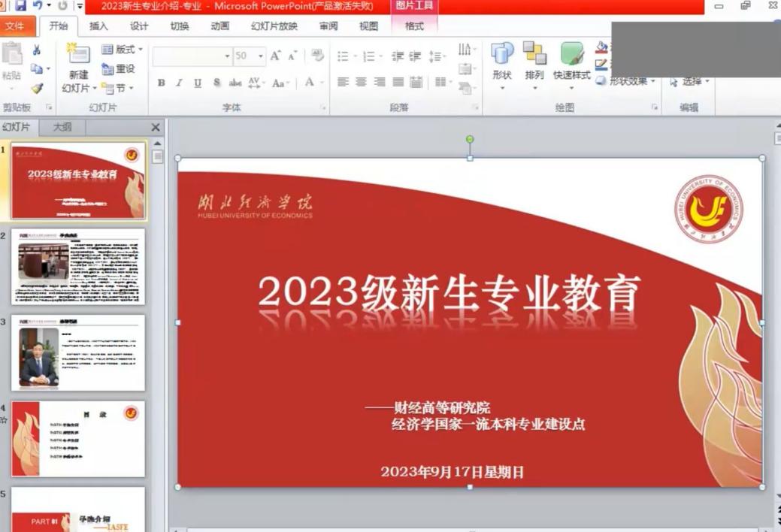Switch to the 大纲 outline pane tab
This screenshot has width=781, height=532.
coord(62,127)
